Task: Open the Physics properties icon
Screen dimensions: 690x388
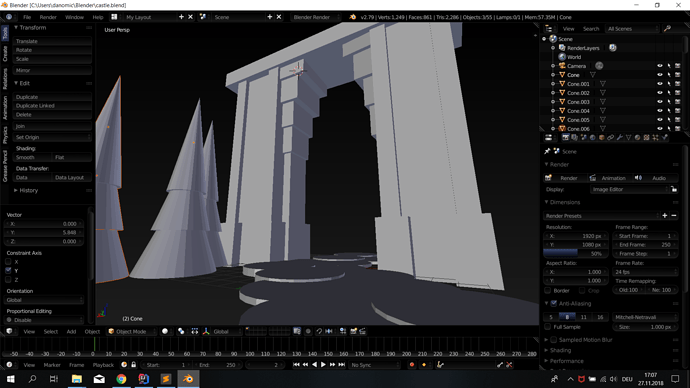Action: click(x=664, y=138)
